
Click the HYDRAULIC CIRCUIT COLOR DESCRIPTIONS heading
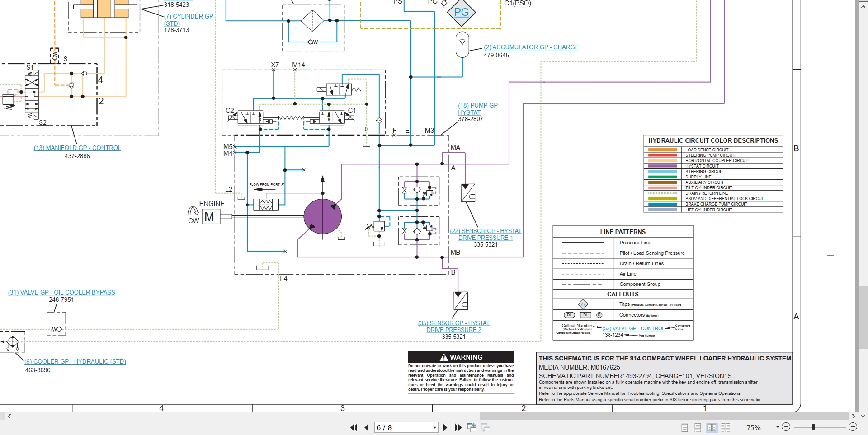coord(713,140)
